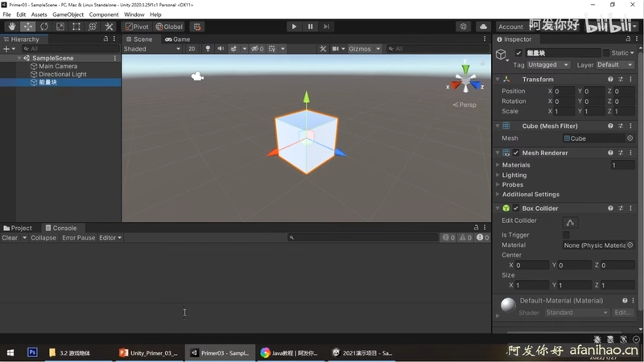
Task: Select the Rotate tool
Action: click(x=44, y=27)
